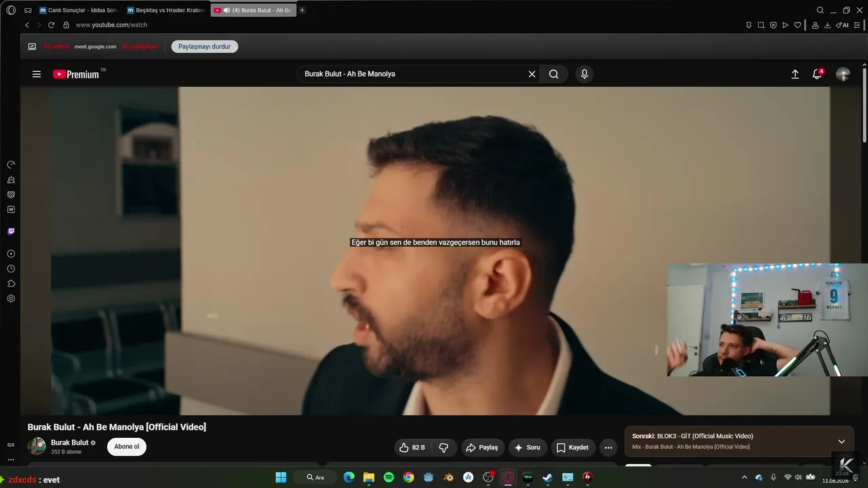The height and width of the screenshot is (488, 868).
Task: Open the Opera player arrow icon
Action: click(x=785, y=25)
